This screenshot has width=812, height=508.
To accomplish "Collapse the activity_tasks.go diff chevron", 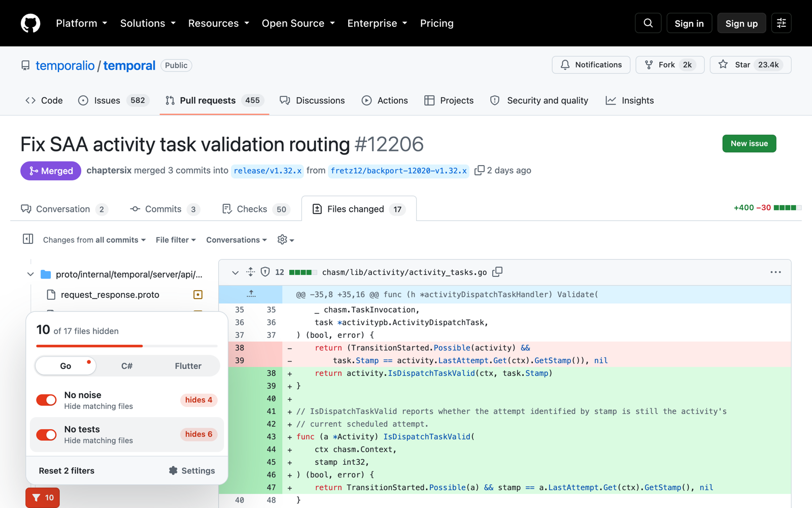I will tap(235, 273).
